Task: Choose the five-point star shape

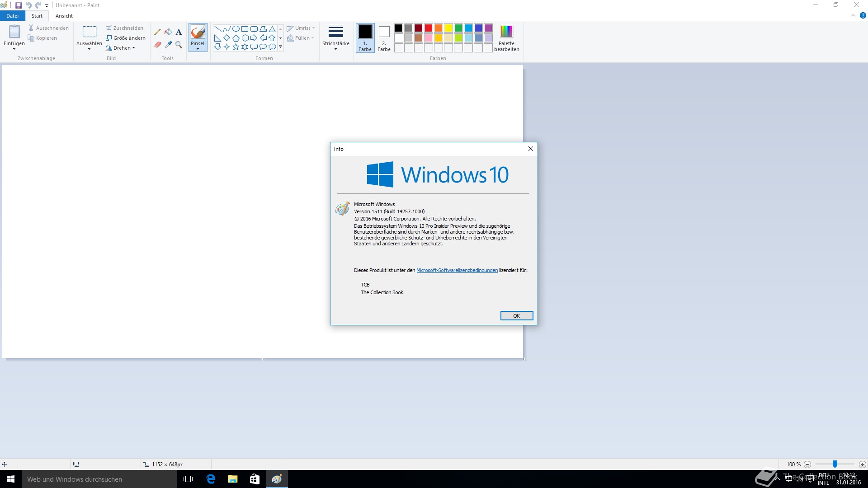Action: [236, 47]
